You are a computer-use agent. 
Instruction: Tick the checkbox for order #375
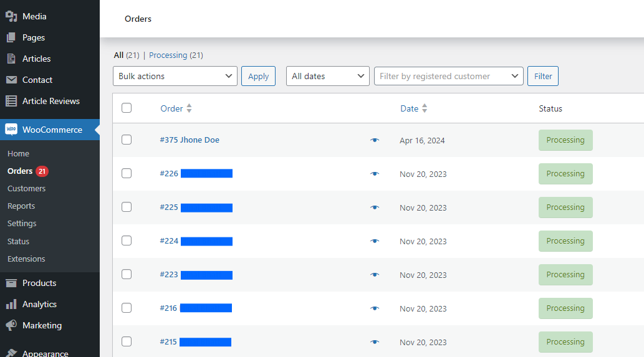(127, 140)
